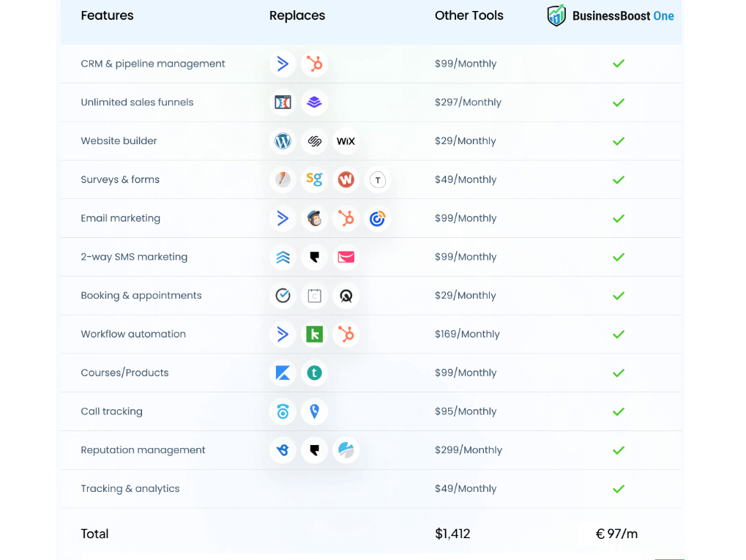Click the Reputation management feature label
This screenshot has width=746, height=560.
[143, 450]
